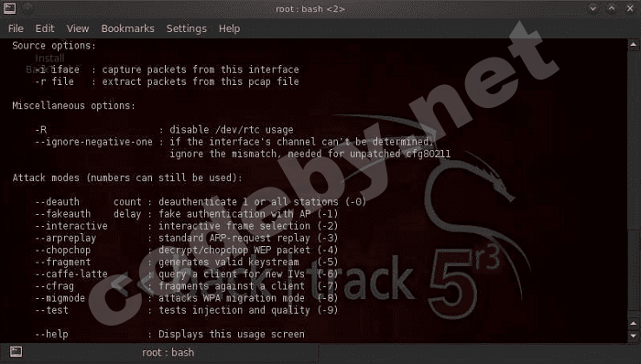Click the 'Attack modes' heading line
The image size is (641, 364).
point(127,178)
